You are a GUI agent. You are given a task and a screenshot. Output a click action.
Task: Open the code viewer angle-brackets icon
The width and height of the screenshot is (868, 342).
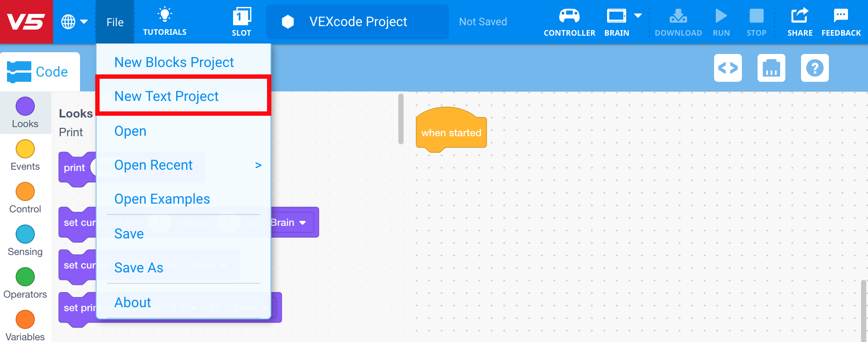[x=728, y=68]
